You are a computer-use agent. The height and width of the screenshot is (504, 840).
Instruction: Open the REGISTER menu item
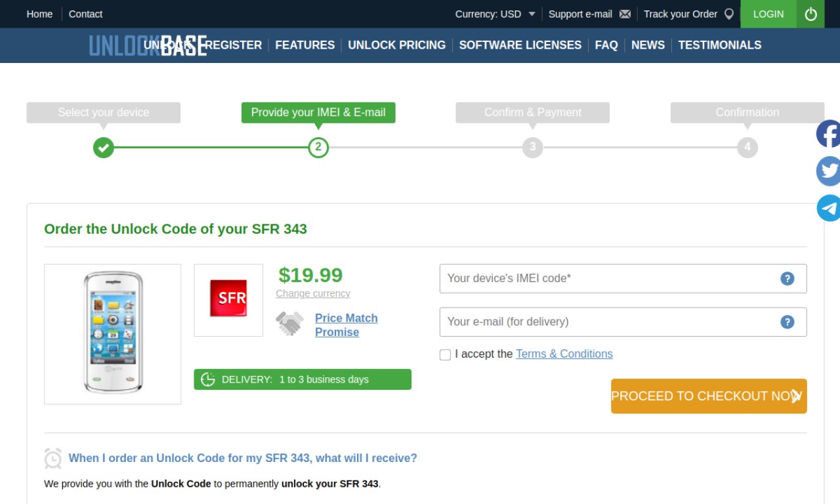click(234, 45)
